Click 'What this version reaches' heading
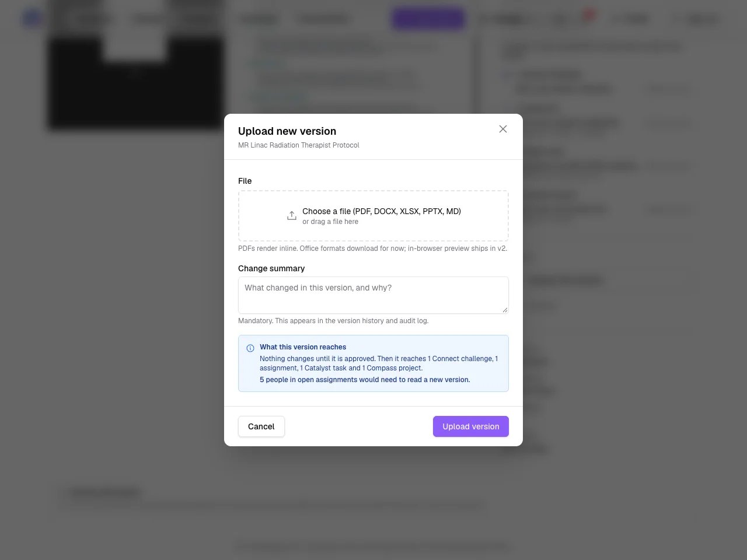 [303, 347]
